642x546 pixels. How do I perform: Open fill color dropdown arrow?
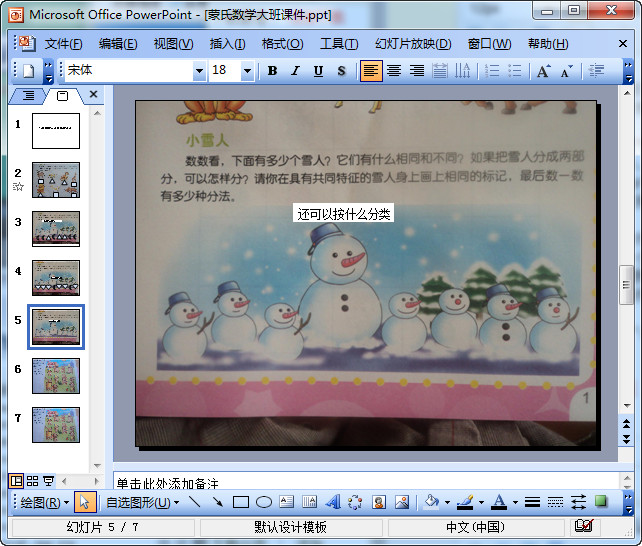pos(448,502)
